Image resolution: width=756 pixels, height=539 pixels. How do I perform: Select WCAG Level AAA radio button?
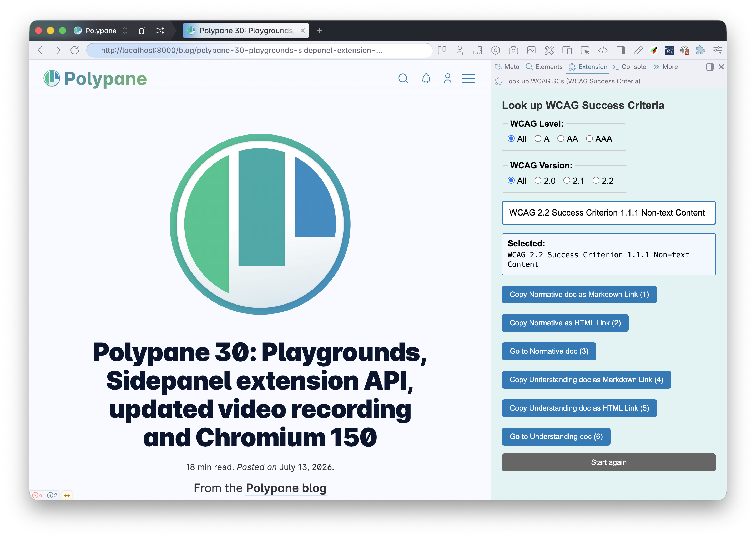(x=589, y=139)
